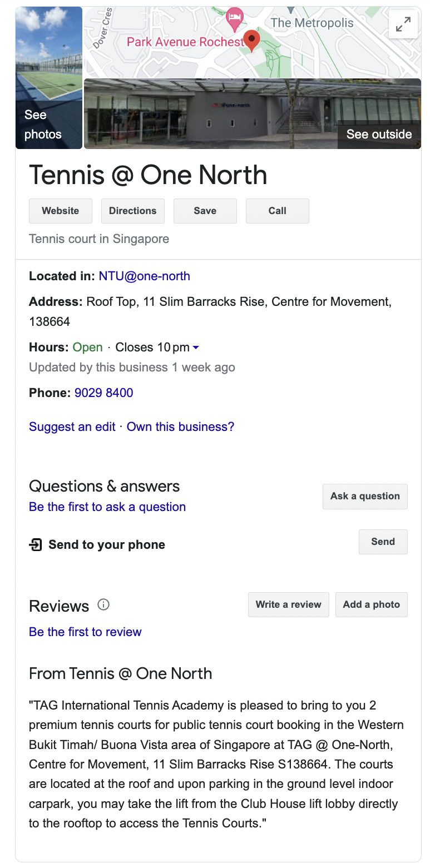Image resolution: width=430 pixels, height=868 pixels.
Task: Click the Reviews info circle icon
Action: pyautogui.click(x=103, y=604)
